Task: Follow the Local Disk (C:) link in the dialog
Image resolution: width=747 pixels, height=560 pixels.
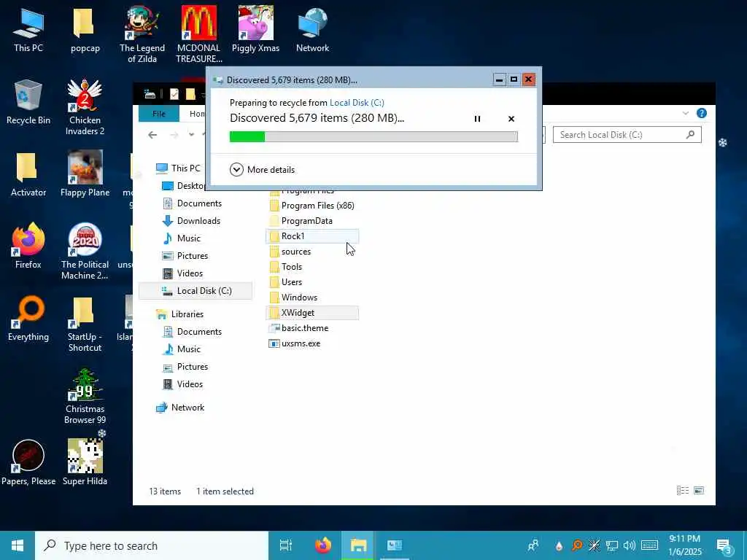Action: tap(357, 102)
